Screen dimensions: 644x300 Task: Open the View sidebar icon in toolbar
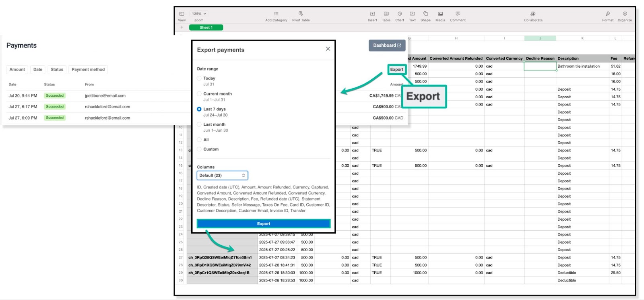182,14
